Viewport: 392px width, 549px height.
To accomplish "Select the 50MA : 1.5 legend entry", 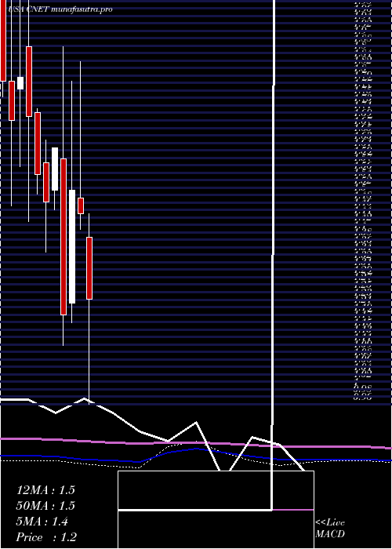I will point(45,506).
